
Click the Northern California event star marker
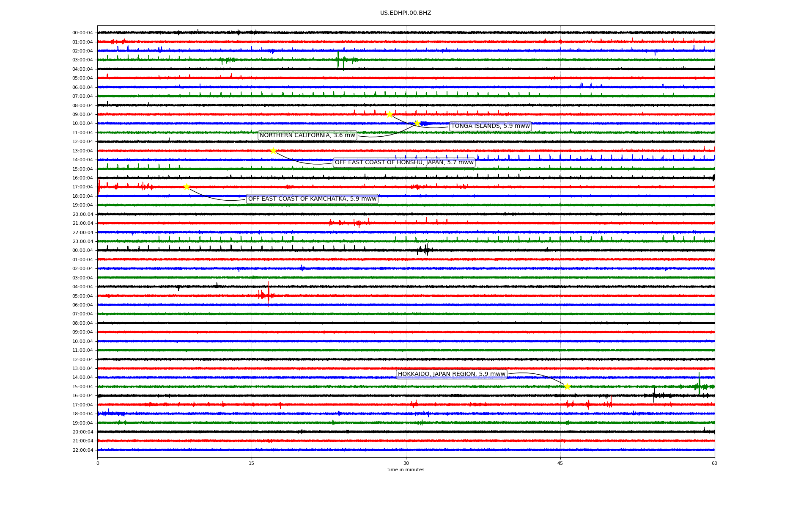pos(417,123)
